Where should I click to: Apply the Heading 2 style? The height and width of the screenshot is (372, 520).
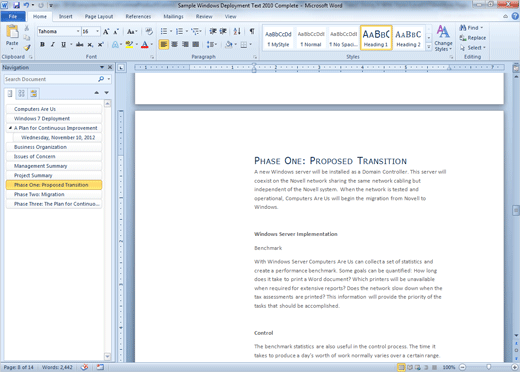(x=408, y=38)
